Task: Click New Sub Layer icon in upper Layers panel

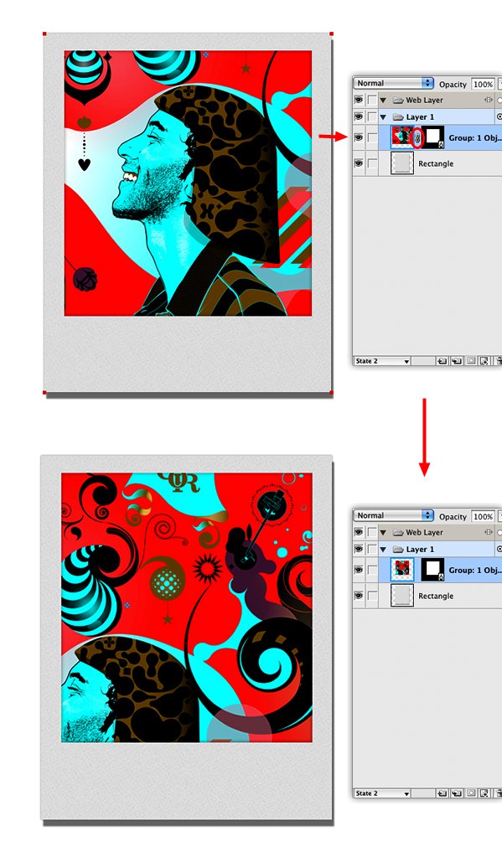Action: click(457, 361)
